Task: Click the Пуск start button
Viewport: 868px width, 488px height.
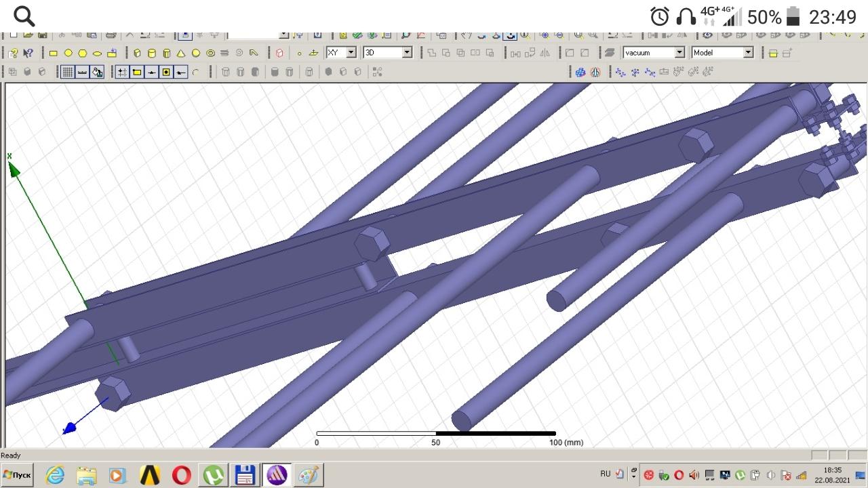Action: 17,475
